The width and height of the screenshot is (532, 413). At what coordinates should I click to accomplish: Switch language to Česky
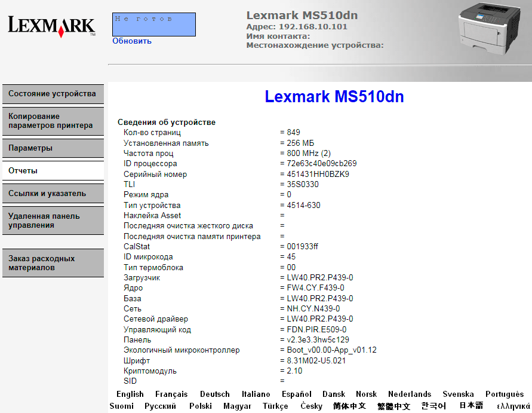(311, 406)
